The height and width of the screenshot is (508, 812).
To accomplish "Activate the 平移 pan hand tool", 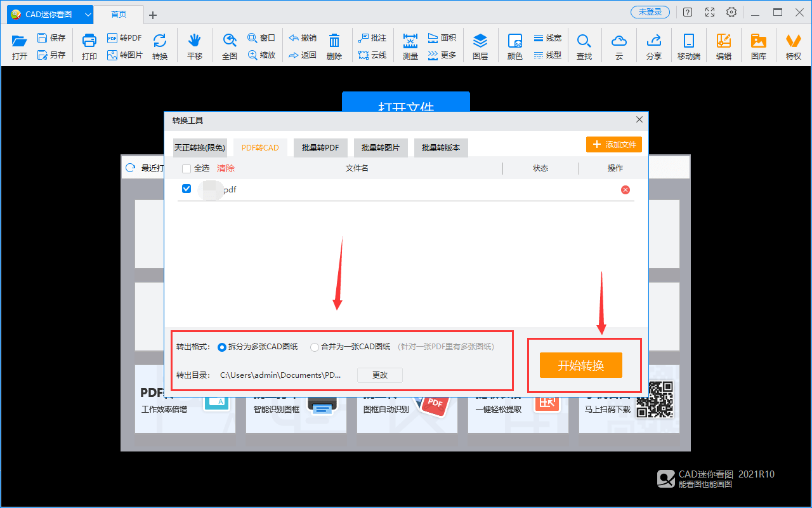I will point(194,46).
